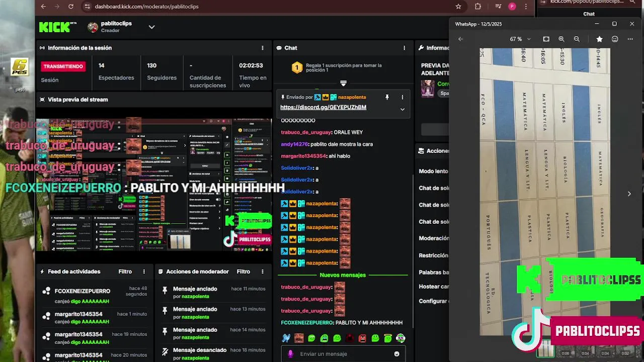Click the 130 Seguidores stat
The width and height of the screenshot is (644, 362).
point(162,72)
